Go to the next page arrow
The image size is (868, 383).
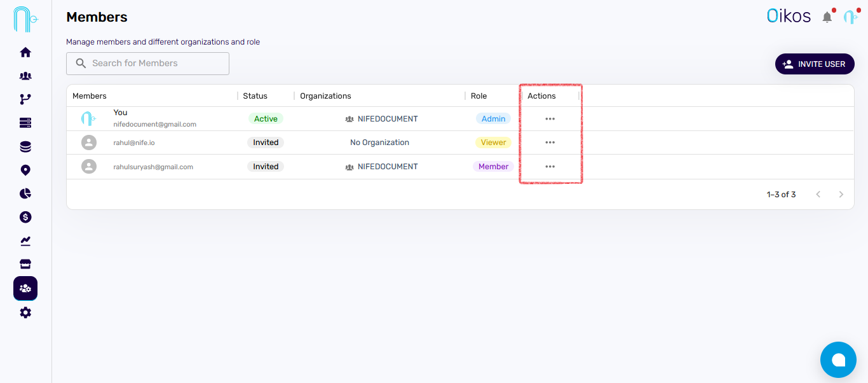point(841,195)
